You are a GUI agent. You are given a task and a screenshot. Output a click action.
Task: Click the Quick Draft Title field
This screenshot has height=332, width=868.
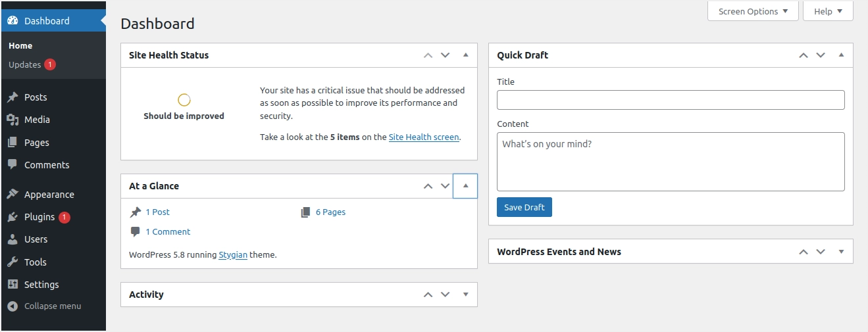670,100
